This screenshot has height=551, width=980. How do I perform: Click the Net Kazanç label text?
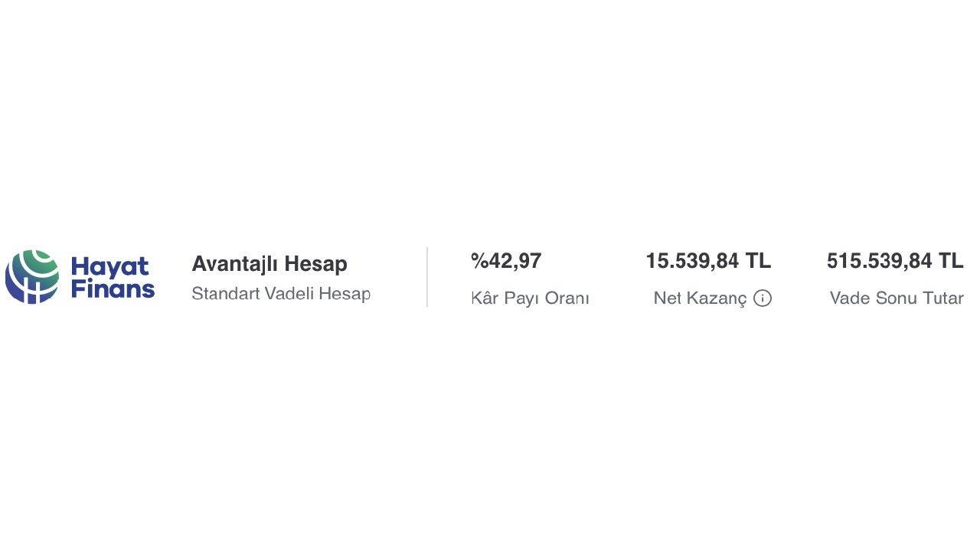coord(700,298)
